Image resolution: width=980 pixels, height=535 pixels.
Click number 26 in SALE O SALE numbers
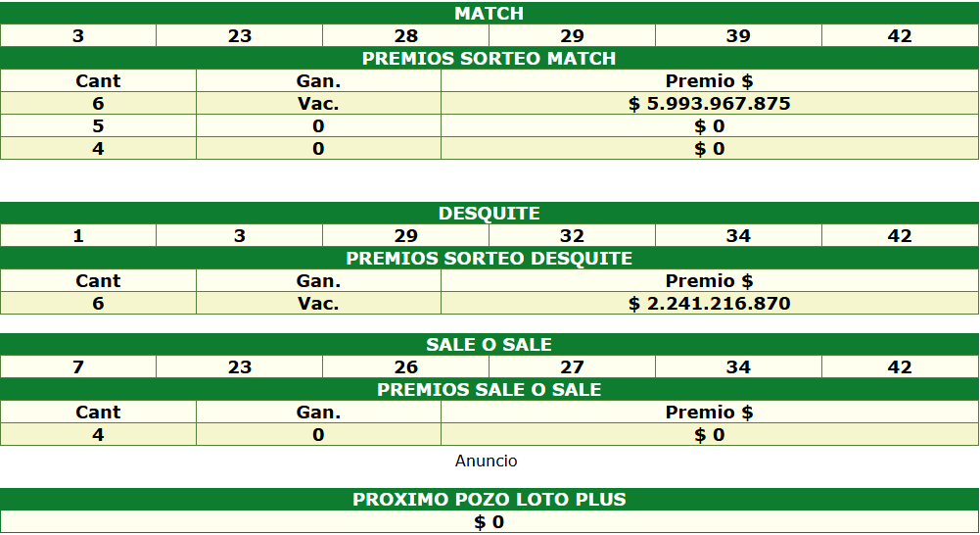405,367
